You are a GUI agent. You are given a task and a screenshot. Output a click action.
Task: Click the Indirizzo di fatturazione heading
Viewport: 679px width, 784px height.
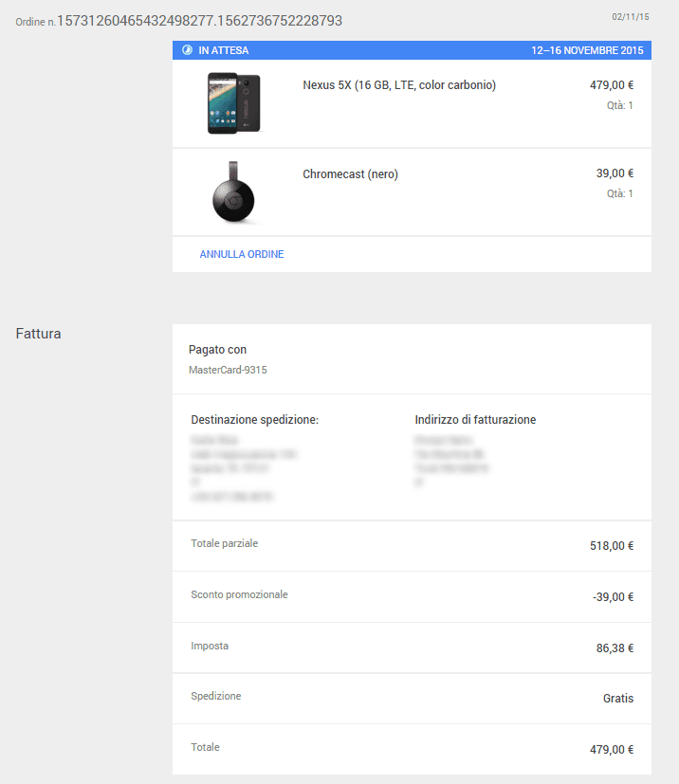(x=475, y=420)
